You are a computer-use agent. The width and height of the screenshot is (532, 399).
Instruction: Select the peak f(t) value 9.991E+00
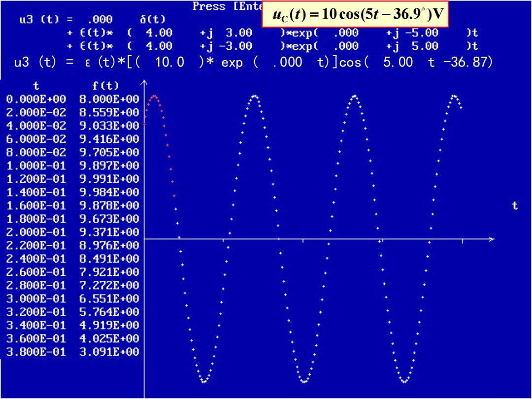pyautogui.click(x=109, y=179)
